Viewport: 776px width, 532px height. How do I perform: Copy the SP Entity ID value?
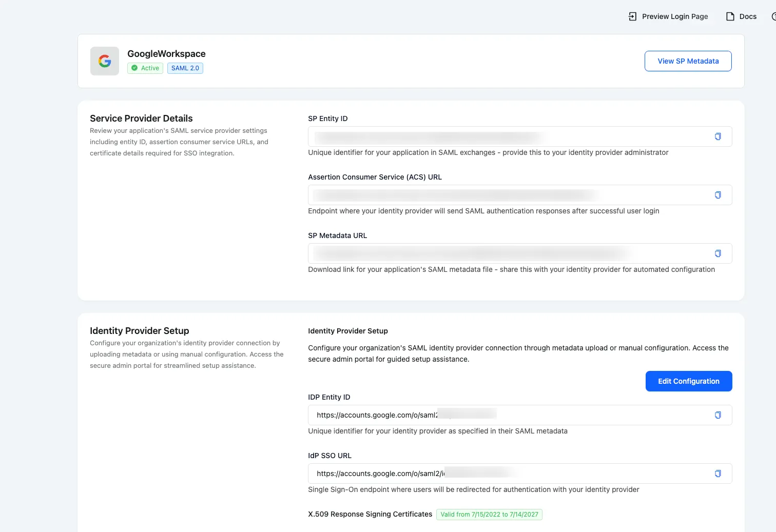pos(717,136)
